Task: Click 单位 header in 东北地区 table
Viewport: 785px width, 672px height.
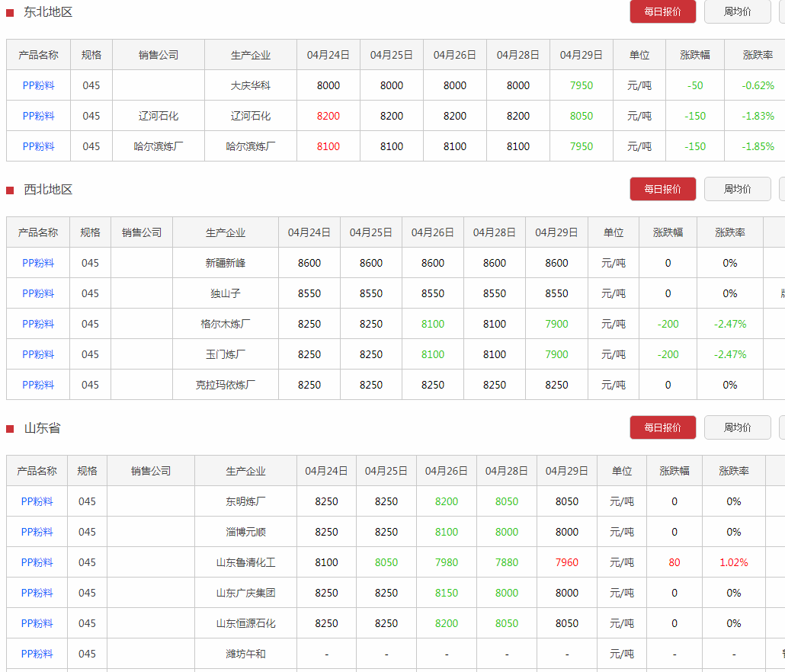Action: tap(639, 55)
